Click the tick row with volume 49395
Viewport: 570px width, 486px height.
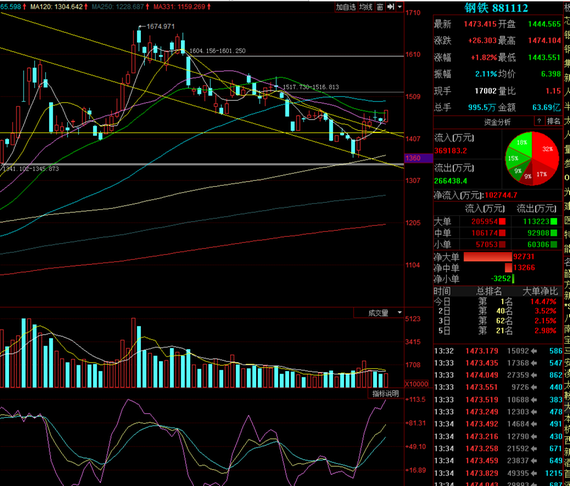(498, 473)
